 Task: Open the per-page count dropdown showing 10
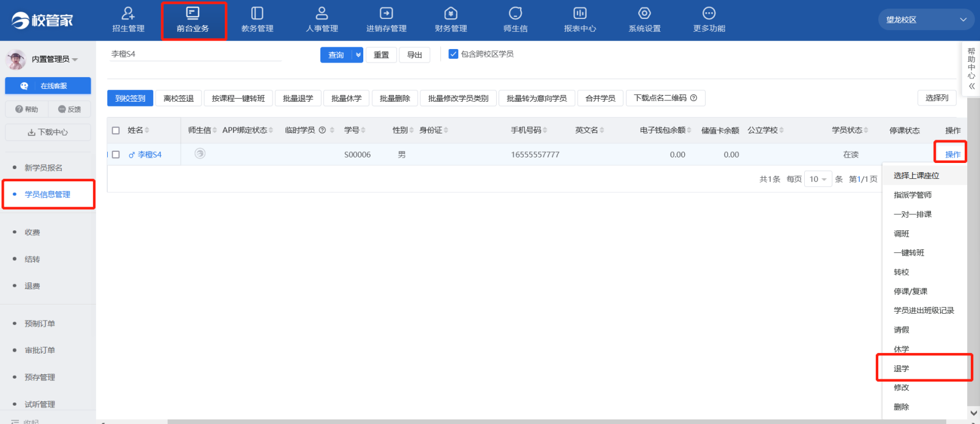818,179
